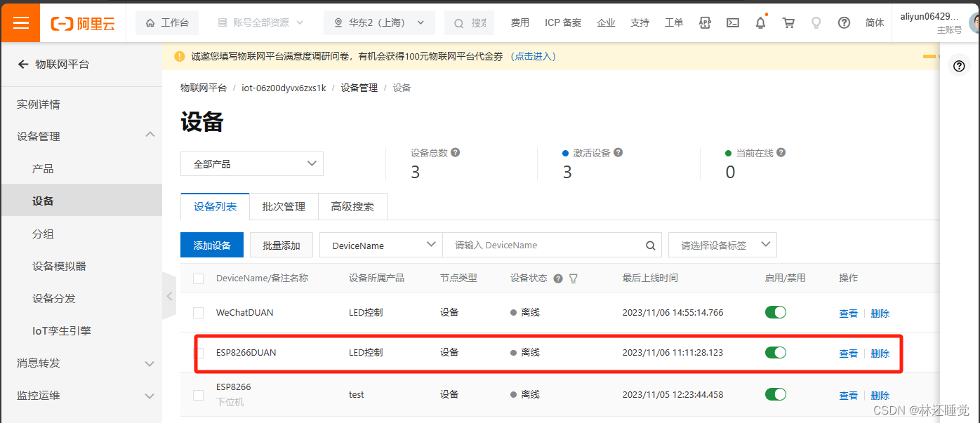Open the API tool icon in header

pos(705,22)
